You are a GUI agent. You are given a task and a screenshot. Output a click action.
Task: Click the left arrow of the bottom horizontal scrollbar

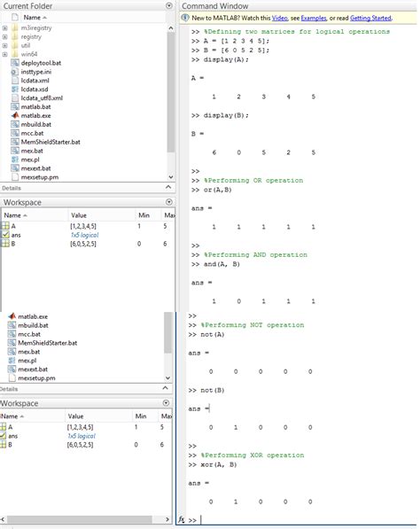3,519
